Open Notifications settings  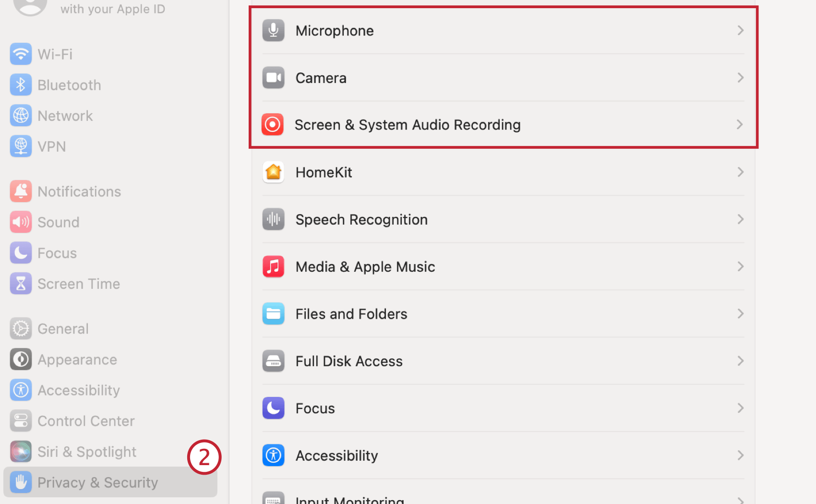(79, 191)
